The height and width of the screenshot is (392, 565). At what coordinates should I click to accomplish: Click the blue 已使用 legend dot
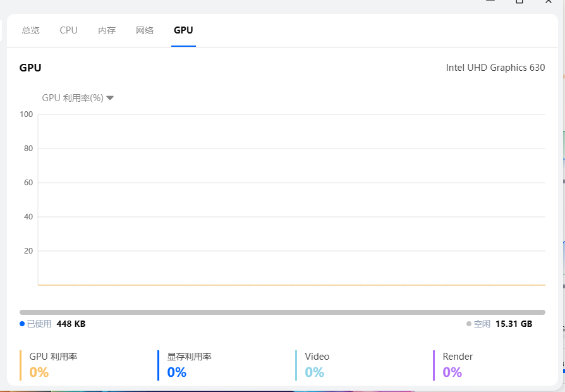(22, 324)
